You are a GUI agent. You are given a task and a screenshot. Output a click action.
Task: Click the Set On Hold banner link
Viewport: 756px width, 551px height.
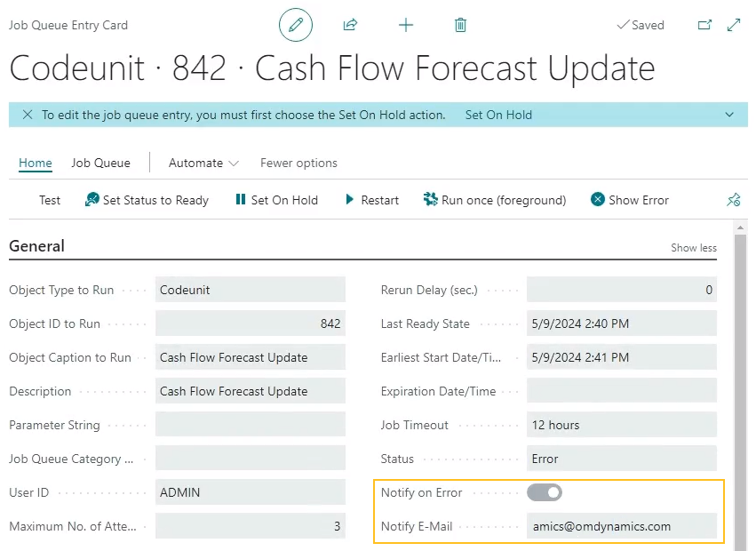(x=498, y=115)
